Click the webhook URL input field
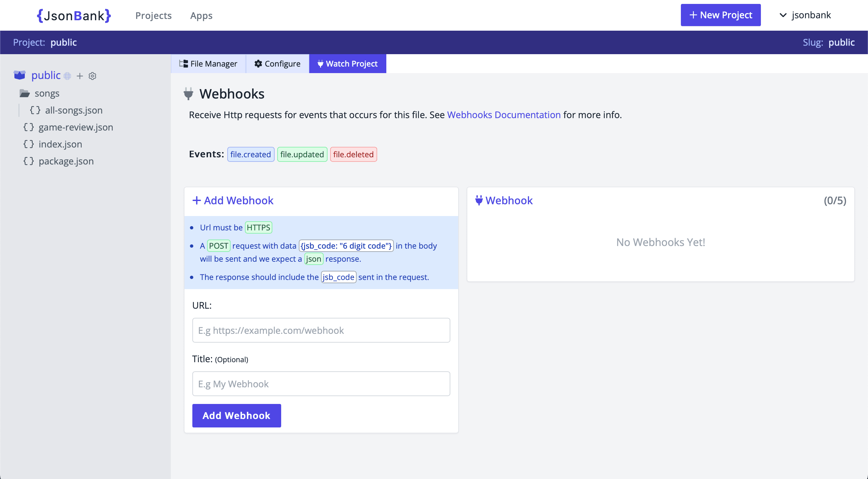Image resolution: width=868 pixels, height=479 pixels. coord(320,330)
